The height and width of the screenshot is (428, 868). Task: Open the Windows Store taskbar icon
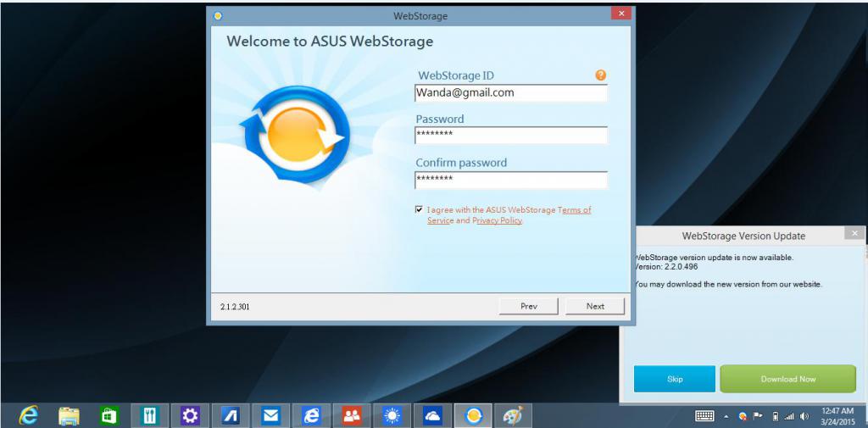109,416
